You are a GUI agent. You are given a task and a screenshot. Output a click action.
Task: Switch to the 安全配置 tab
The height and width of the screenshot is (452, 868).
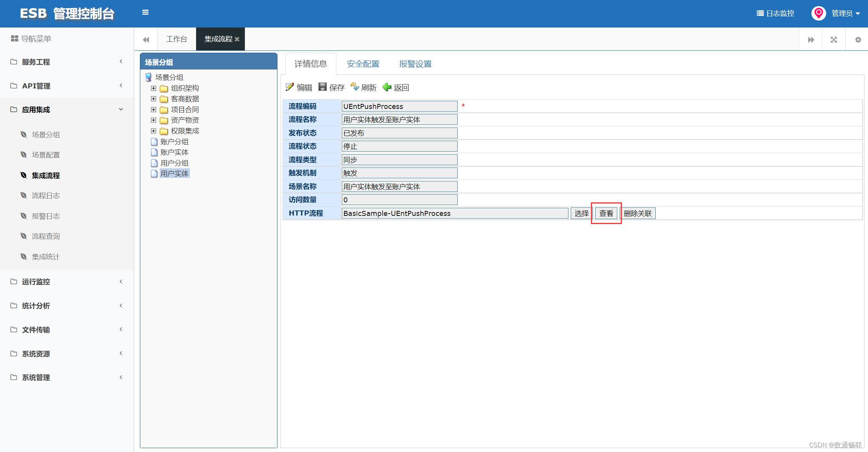click(363, 64)
